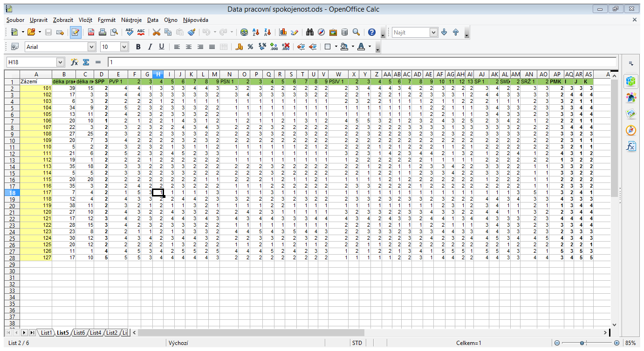This screenshot has width=644, height=351.
Task: Open the Formát menu
Action: [107, 20]
